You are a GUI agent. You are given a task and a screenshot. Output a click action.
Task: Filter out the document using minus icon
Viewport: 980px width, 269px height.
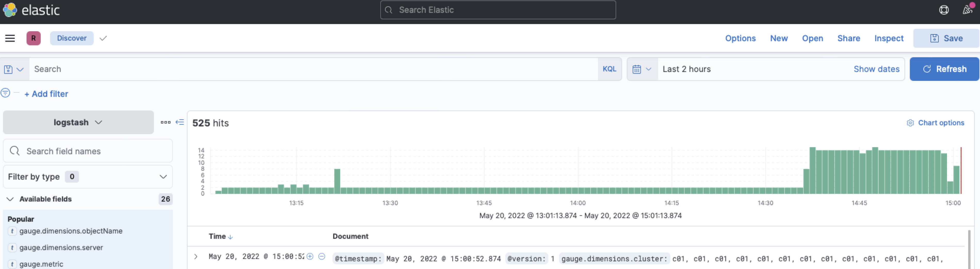click(322, 256)
